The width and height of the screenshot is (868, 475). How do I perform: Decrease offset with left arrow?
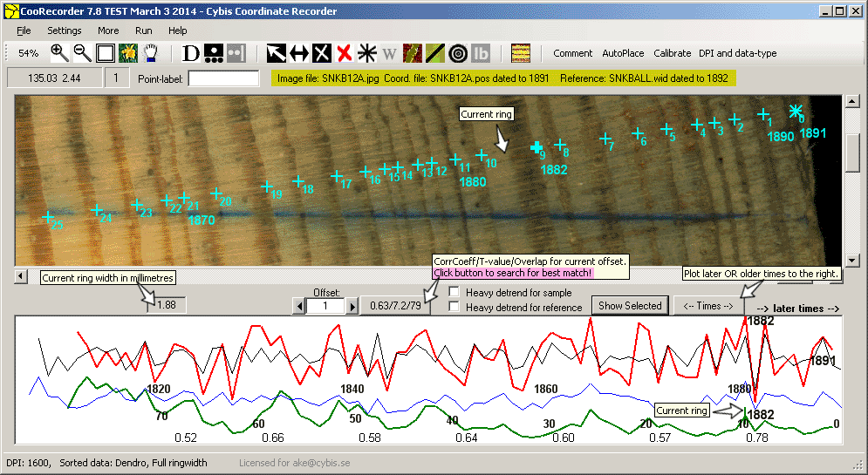click(x=299, y=306)
